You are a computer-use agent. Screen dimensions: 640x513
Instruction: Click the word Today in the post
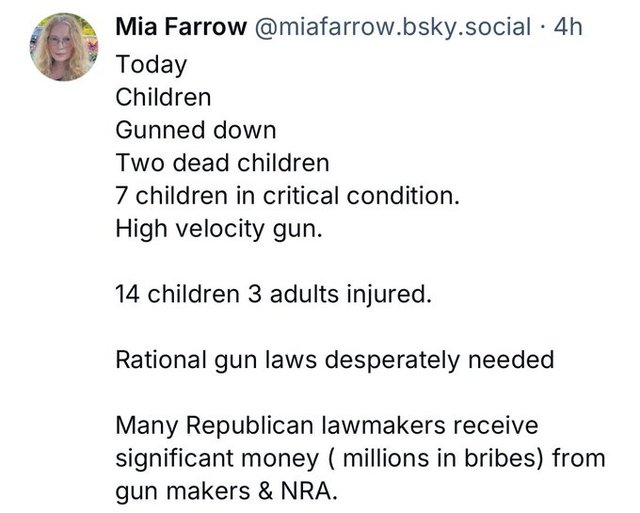pyautogui.click(x=151, y=65)
